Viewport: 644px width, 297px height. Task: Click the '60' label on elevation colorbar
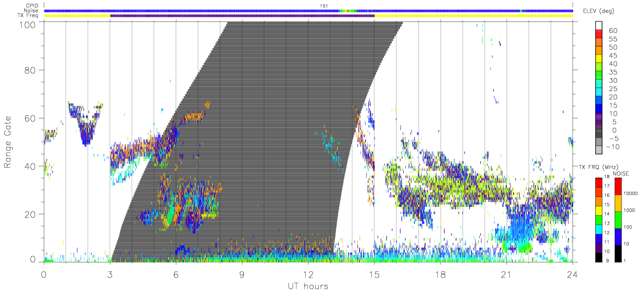(x=612, y=31)
